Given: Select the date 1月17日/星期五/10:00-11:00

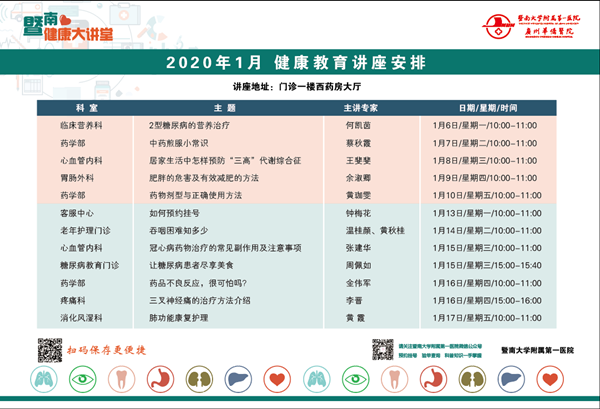Looking at the screenshot, I should [x=487, y=318].
